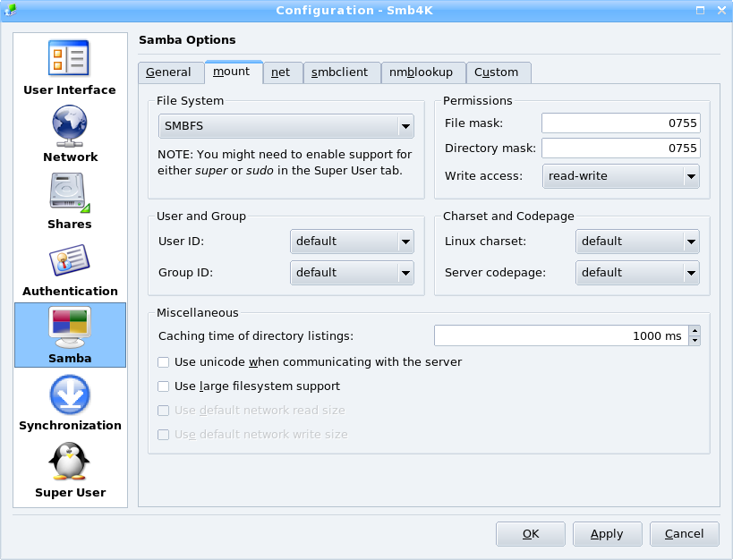
Task: Switch to the net tab
Action: [x=283, y=72]
